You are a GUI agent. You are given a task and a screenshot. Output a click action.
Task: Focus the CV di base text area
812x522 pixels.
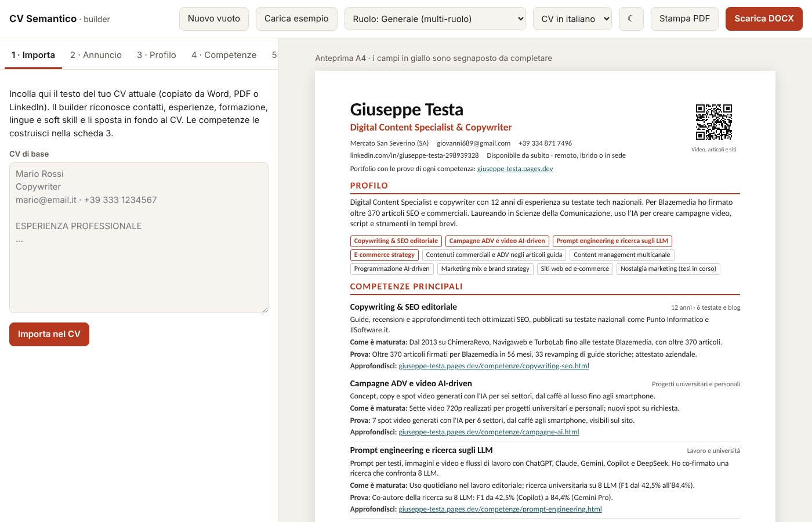139,238
